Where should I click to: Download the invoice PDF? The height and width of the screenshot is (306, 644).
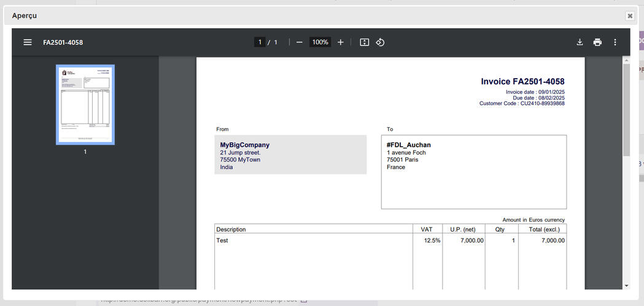tap(580, 42)
